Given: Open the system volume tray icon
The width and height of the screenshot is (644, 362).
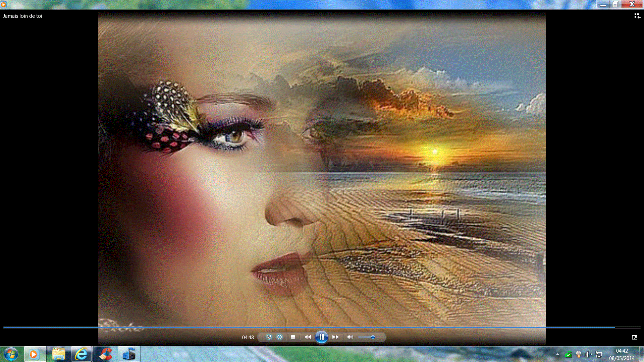Looking at the screenshot, I should (588, 354).
